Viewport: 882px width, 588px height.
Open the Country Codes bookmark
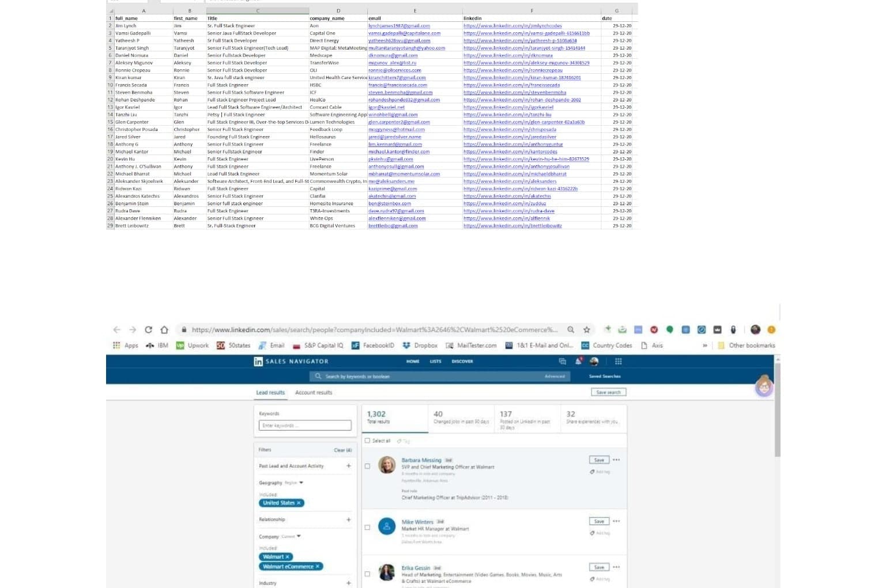pyautogui.click(x=606, y=345)
